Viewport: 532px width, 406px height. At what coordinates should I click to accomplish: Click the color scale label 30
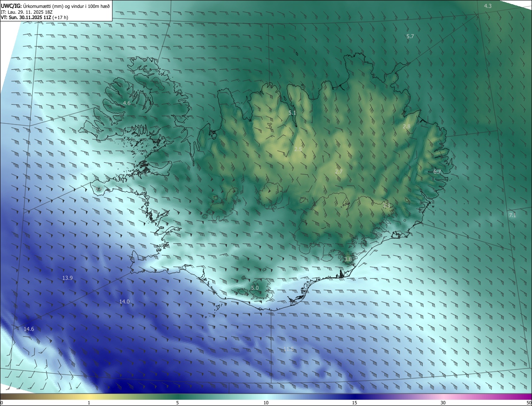point(443,403)
